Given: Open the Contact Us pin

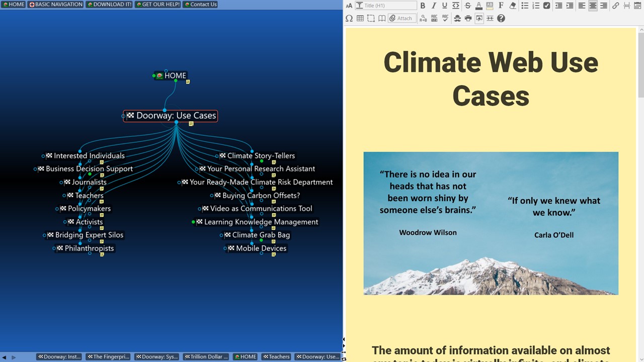Looking at the screenshot, I should tap(200, 5).
